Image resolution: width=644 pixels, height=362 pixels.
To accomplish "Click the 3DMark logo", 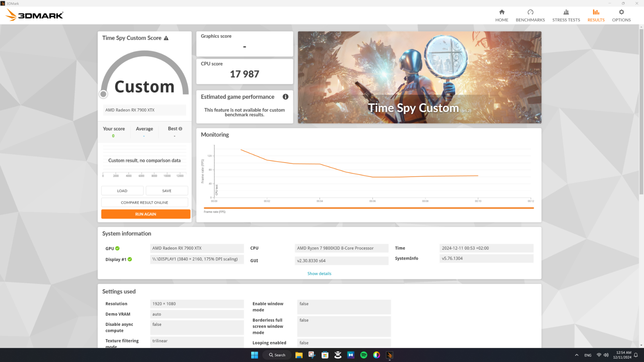I will pos(34,15).
